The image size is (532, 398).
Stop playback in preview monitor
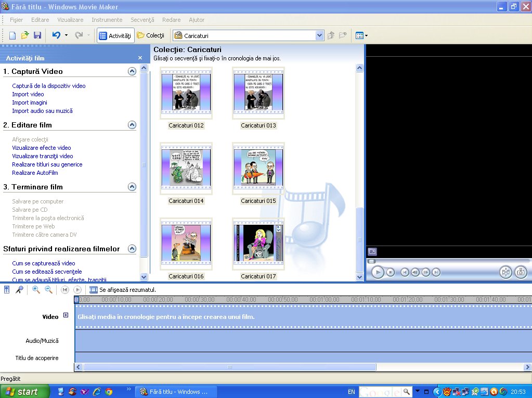pyautogui.click(x=391, y=272)
